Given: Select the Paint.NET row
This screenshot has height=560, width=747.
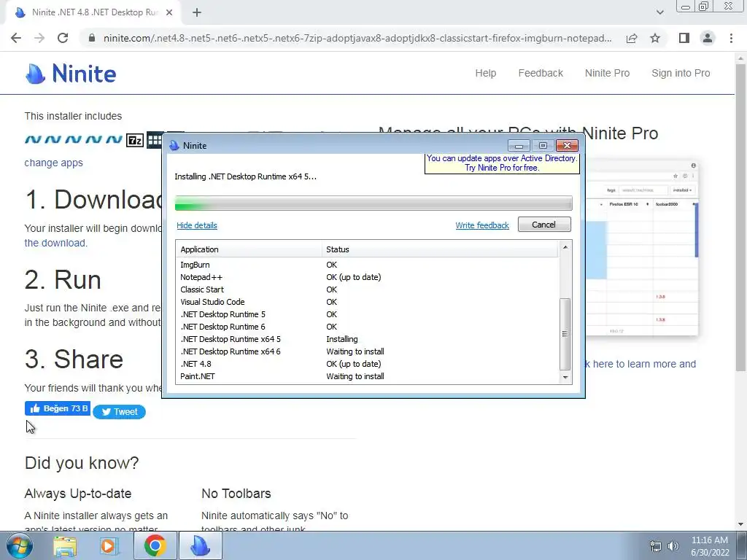Looking at the screenshot, I should coord(368,376).
